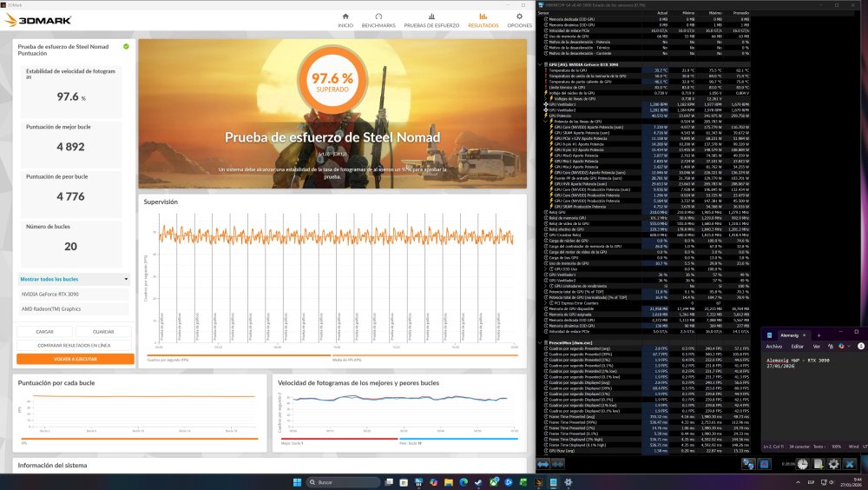This screenshot has height=490, width=868.
Task: Open Task View from taskbar
Action: (389, 482)
